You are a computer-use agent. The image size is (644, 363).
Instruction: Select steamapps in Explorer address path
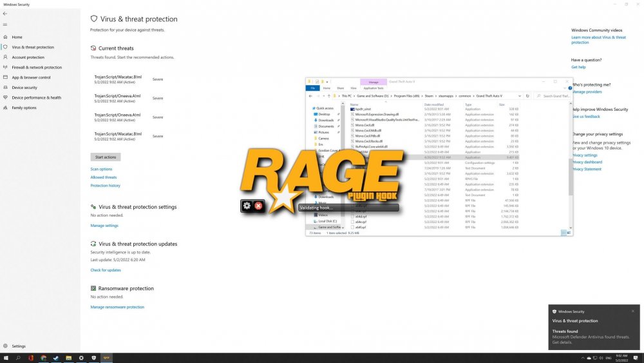point(446,96)
